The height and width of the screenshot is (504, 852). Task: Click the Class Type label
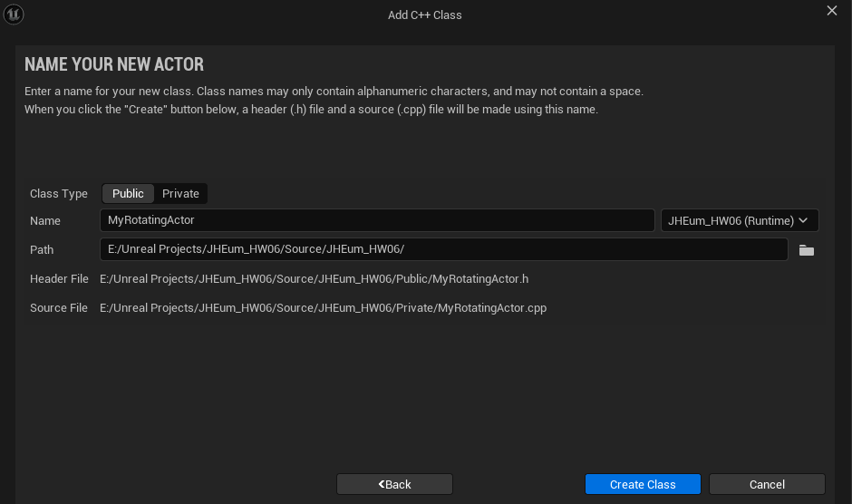pos(59,194)
